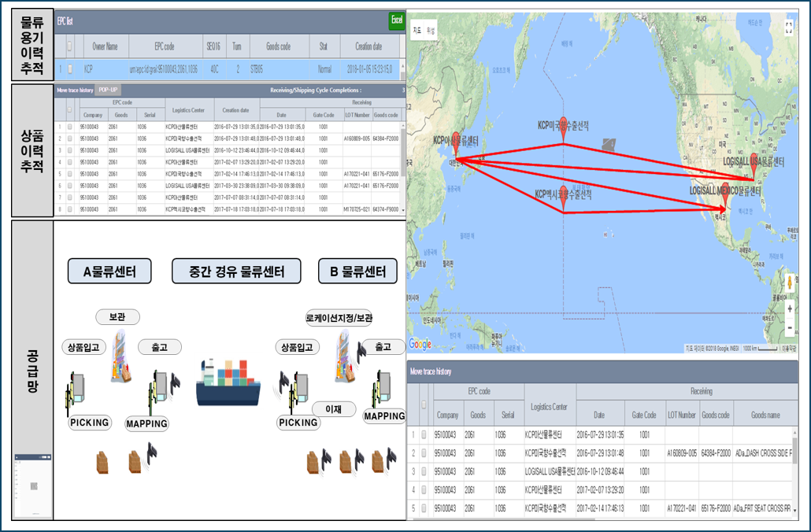
Task: Click LOT number A160809-005 in bottom-right table
Action: (682, 453)
